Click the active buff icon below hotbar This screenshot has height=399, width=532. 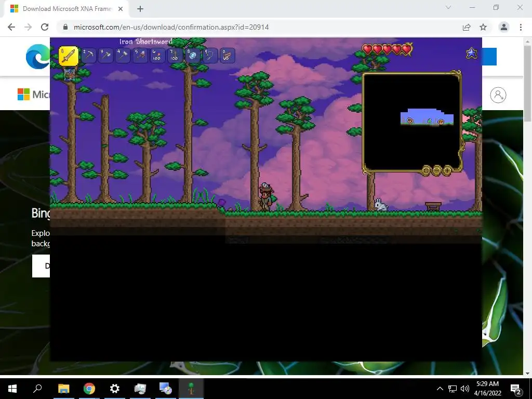(69, 74)
